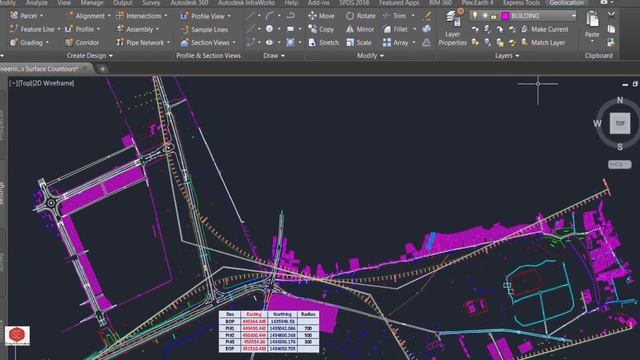640x360 pixels.
Task: Click the Intersections tool icon
Action: [x=120, y=16]
